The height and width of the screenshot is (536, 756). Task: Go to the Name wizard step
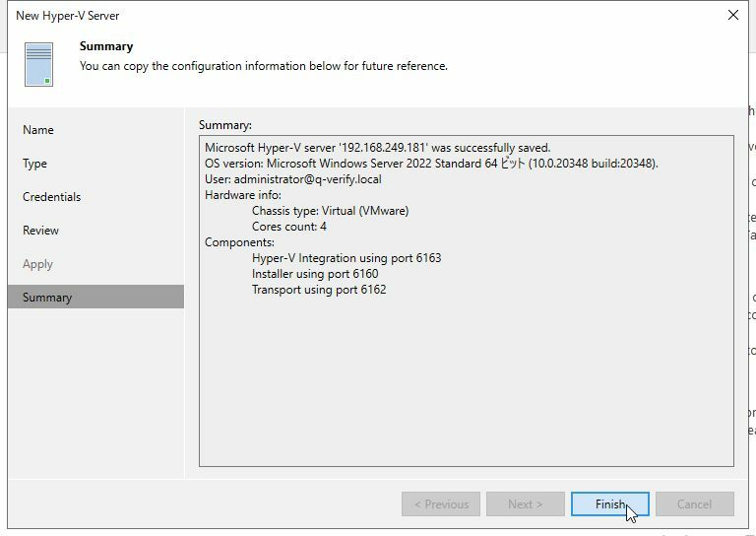38,130
